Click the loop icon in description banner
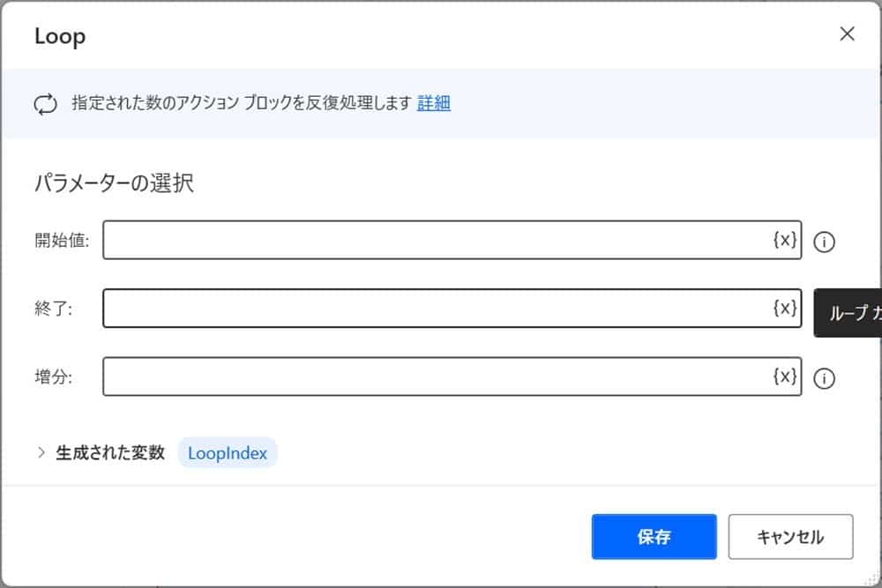 pyautogui.click(x=45, y=103)
